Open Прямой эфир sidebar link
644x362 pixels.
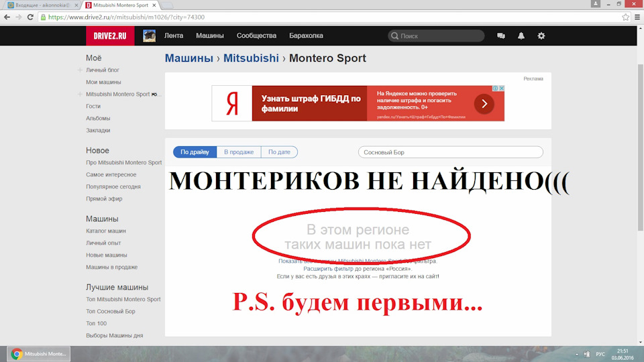105,198
